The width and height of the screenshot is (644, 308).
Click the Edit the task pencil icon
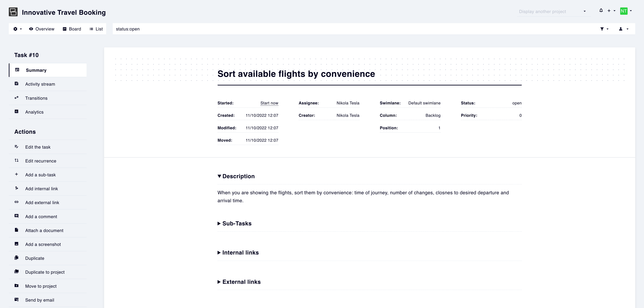[x=17, y=147]
